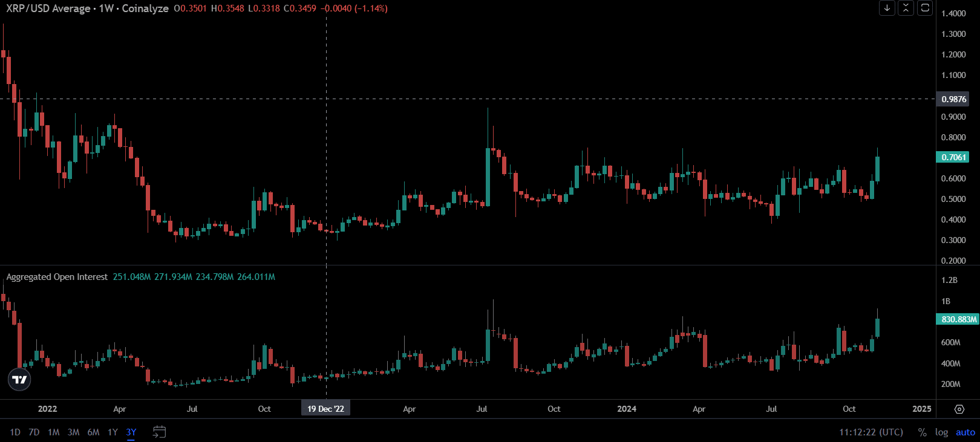This screenshot has width=980, height=442.
Task: Select the 3Y time range
Action: 131,432
